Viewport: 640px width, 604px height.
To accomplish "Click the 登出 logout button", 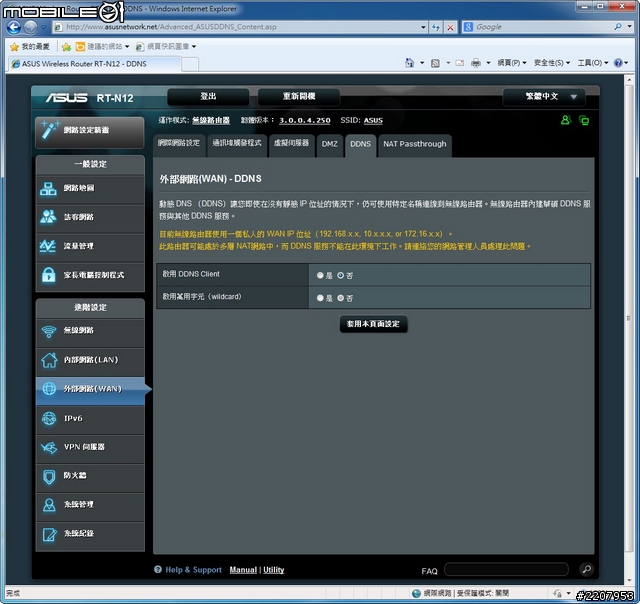I will pos(208,97).
